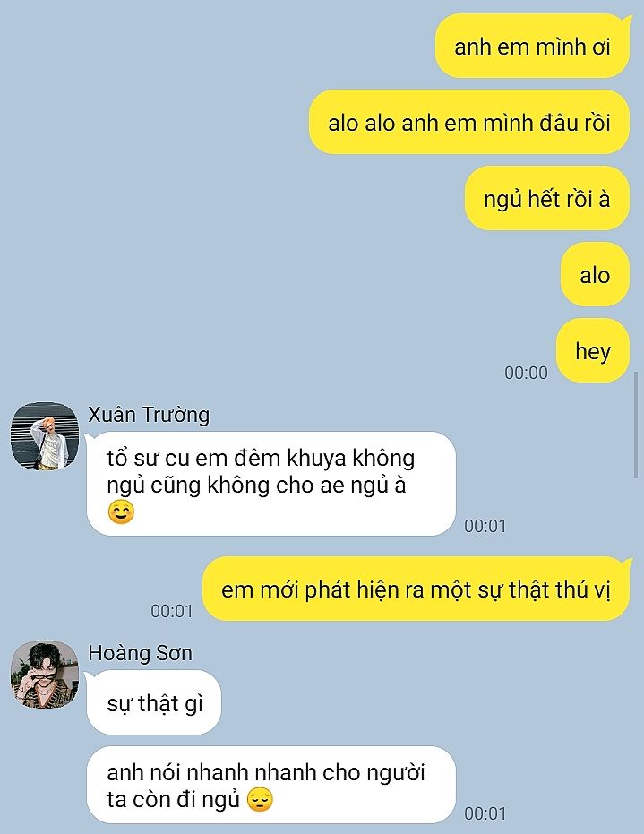The image size is (644, 834).
Task: Tap the 'ngủ hết rồi à' message
Action: (546, 198)
